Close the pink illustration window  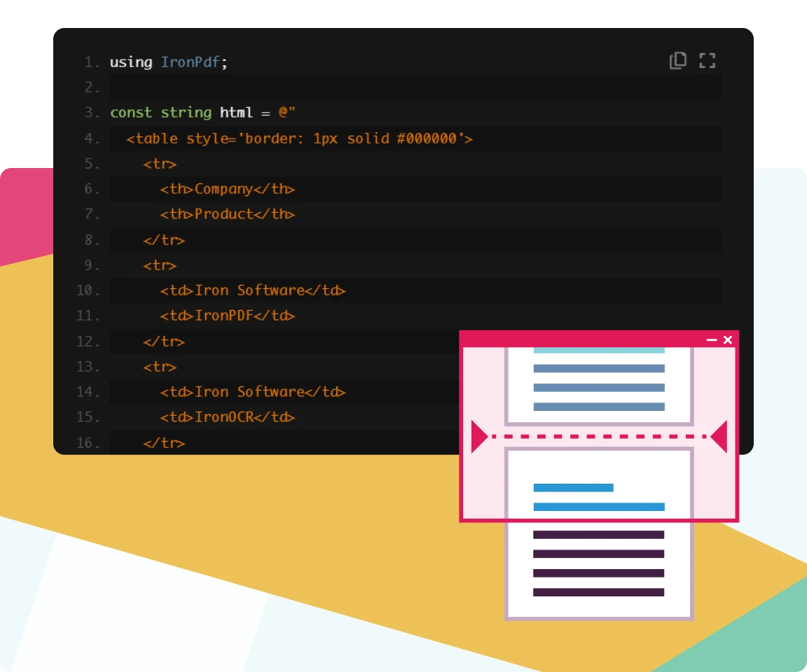(x=728, y=340)
